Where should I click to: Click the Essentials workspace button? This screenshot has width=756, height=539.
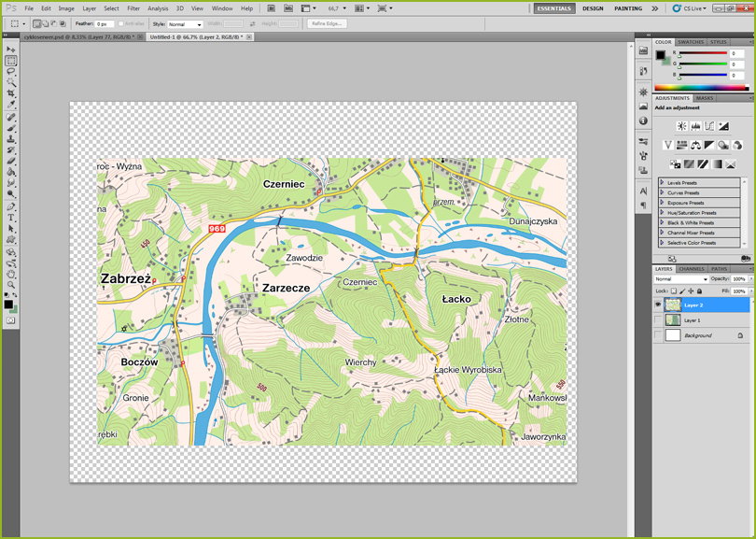point(554,8)
